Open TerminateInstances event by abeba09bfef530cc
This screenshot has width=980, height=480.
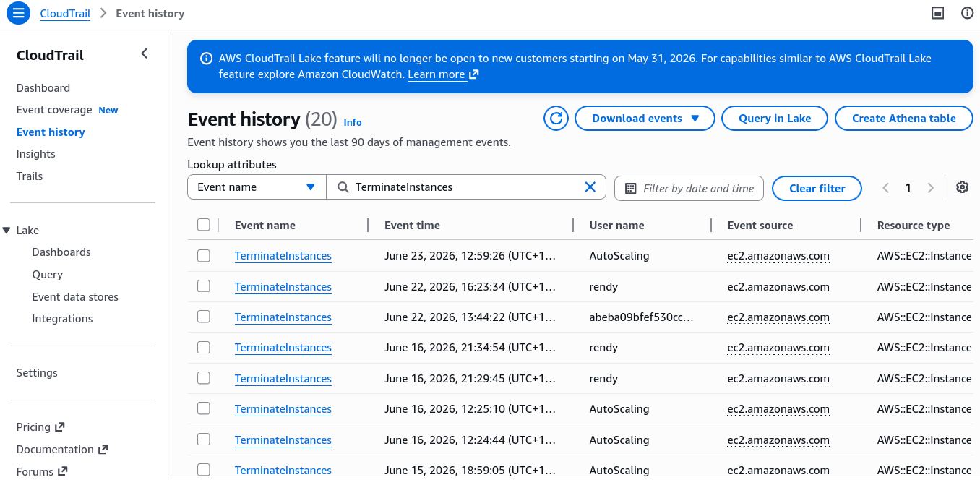tap(283, 317)
